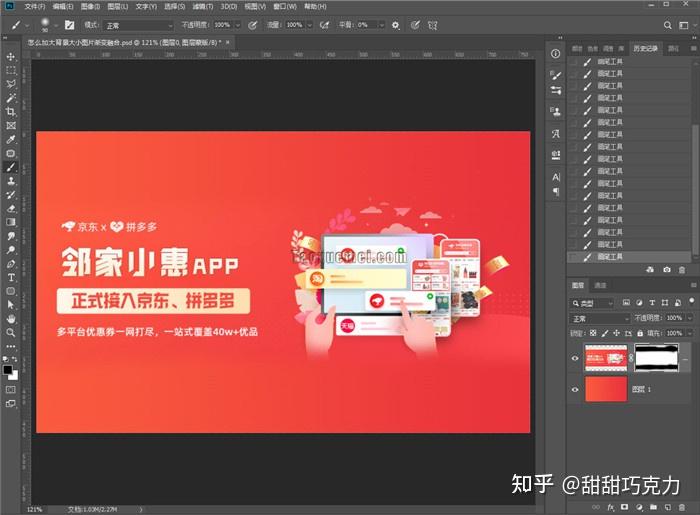Open the 编辑(E) menu
The image size is (700, 515).
click(x=62, y=6)
